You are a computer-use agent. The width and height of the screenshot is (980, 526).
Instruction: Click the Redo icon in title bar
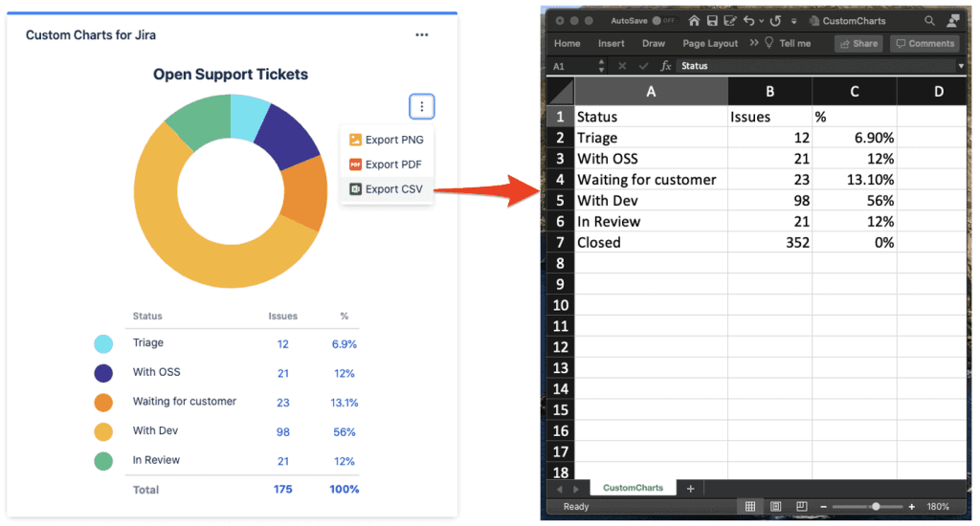point(775,20)
